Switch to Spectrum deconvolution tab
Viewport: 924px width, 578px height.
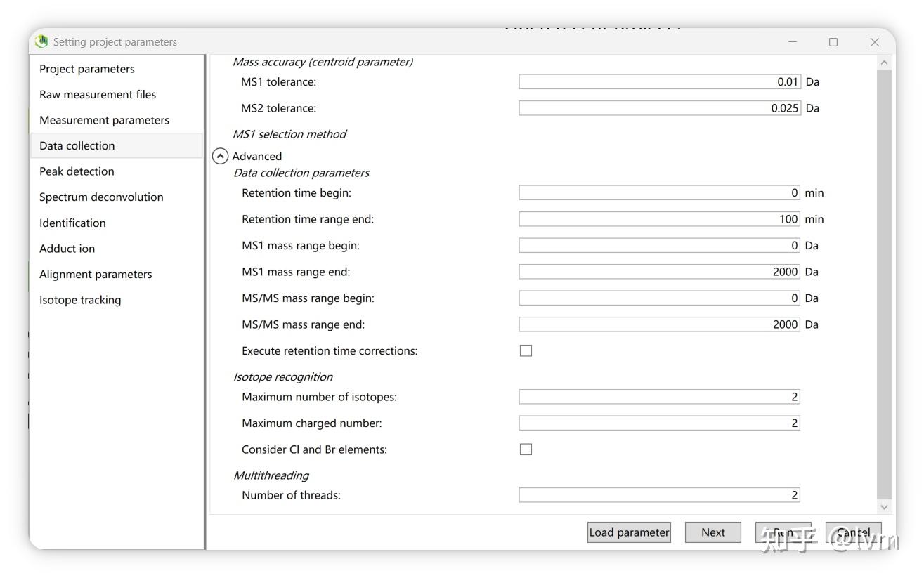(101, 197)
